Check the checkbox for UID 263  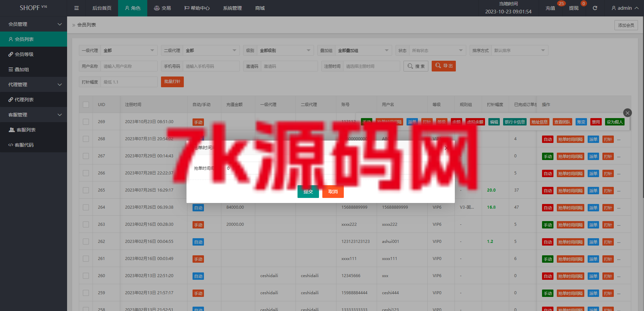coord(86,224)
